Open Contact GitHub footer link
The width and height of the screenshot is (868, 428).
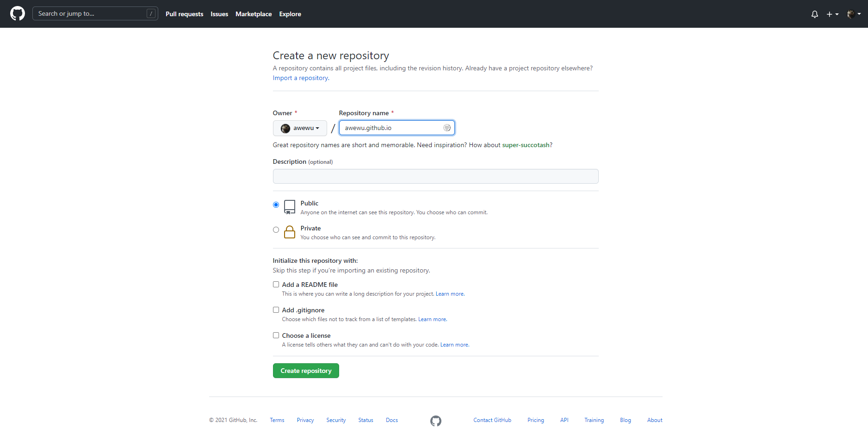pos(492,420)
